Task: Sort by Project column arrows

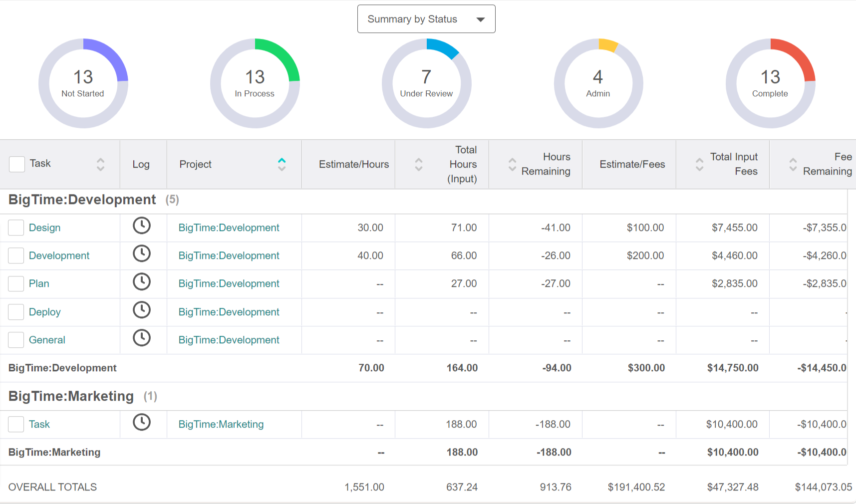Action: coord(282,164)
